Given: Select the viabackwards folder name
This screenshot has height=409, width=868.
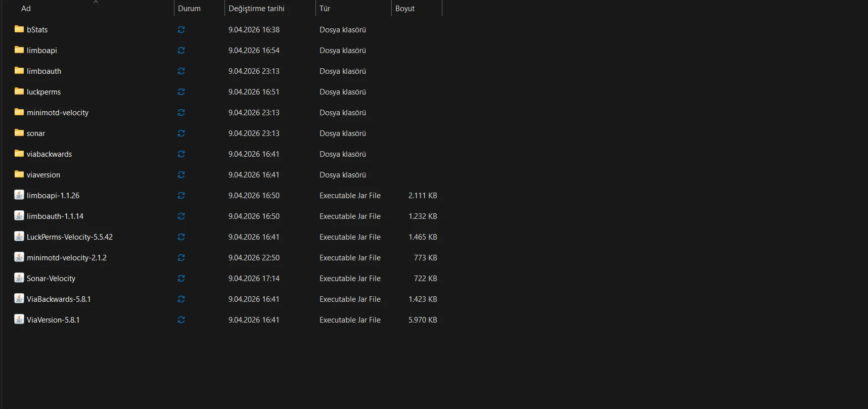Looking at the screenshot, I should tap(49, 154).
